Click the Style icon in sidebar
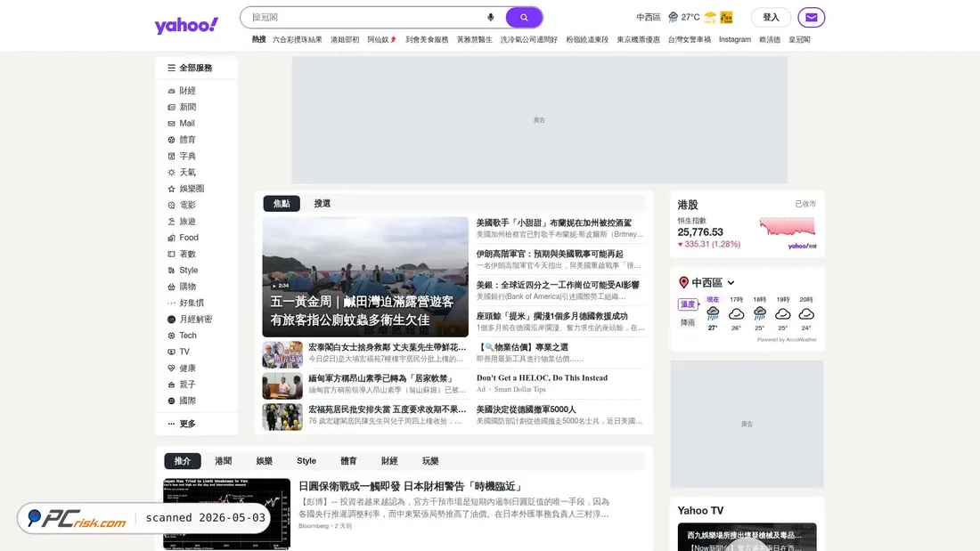This screenshot has height=551, width=980. point(171,271)
